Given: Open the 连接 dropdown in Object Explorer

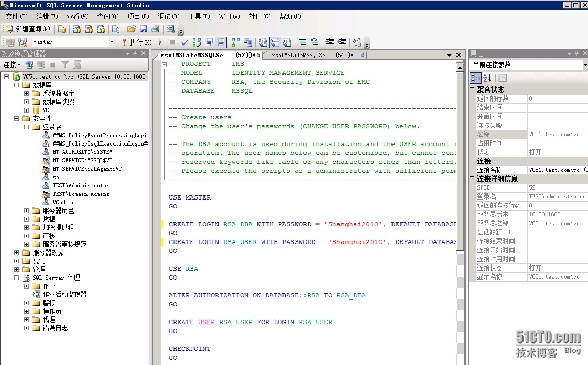Looking at the screenshot, I should tap(12, 65).
